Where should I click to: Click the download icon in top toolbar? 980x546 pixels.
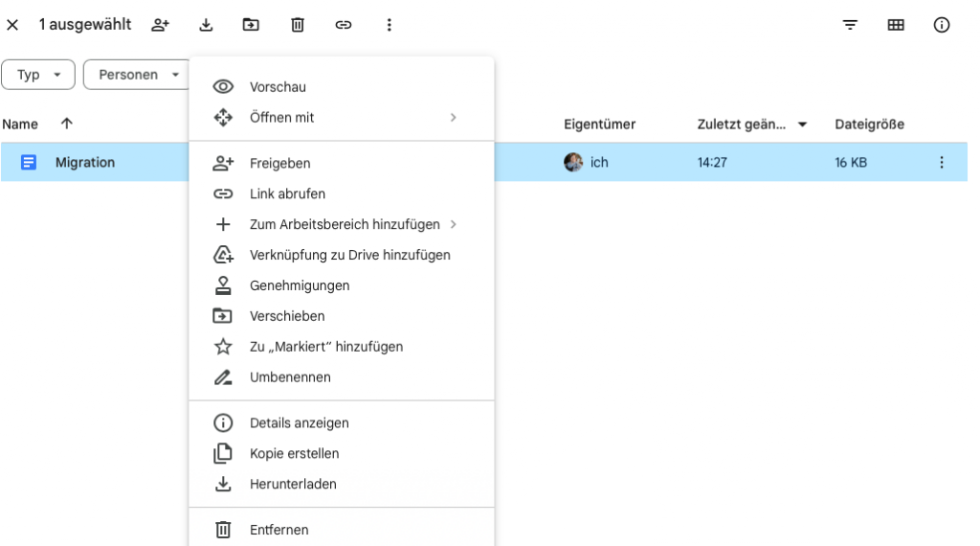[206, 25]
